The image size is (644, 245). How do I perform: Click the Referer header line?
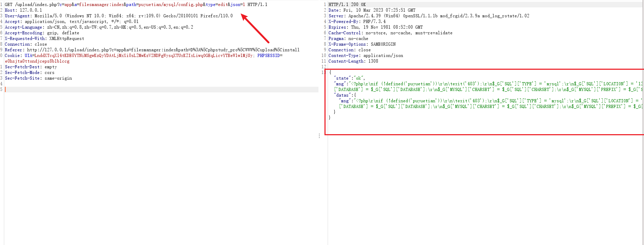[152, 50]
